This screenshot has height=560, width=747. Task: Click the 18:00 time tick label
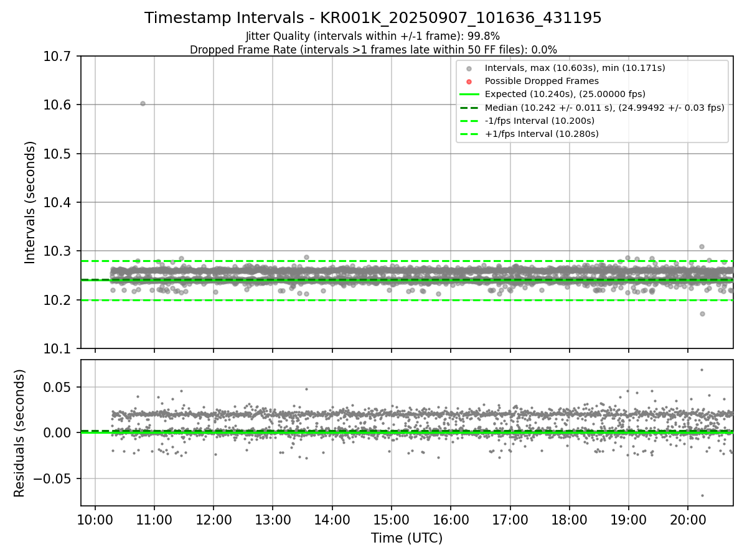569,520
